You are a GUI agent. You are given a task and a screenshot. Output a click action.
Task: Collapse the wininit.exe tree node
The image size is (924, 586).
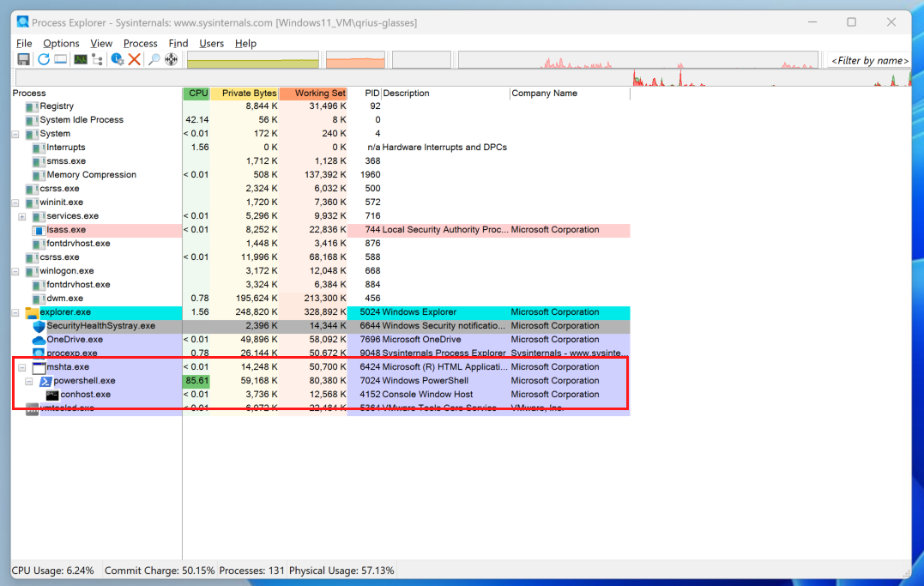pos(15,202)
